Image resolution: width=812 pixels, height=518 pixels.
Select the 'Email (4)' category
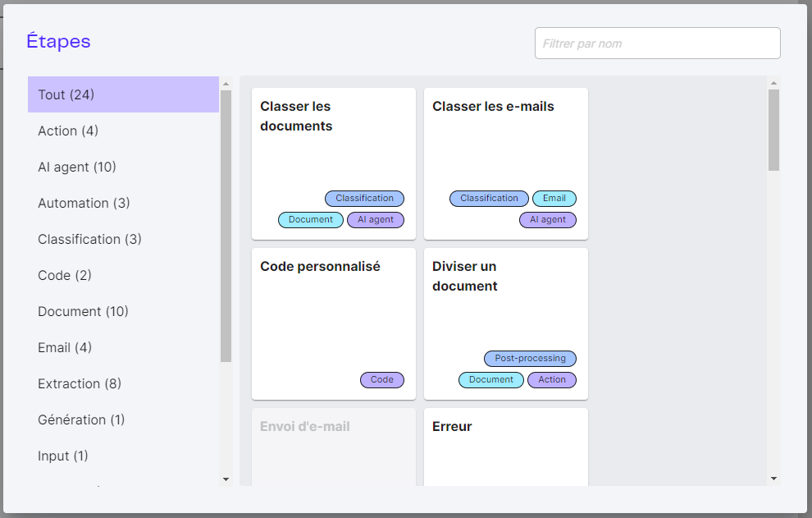coord(123,347)
